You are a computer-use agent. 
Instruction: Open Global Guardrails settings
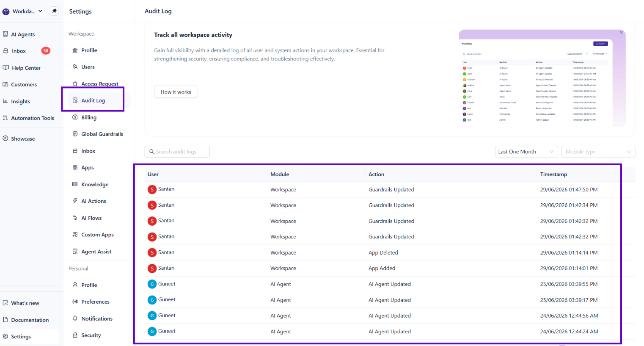click(x=98, y=134)
